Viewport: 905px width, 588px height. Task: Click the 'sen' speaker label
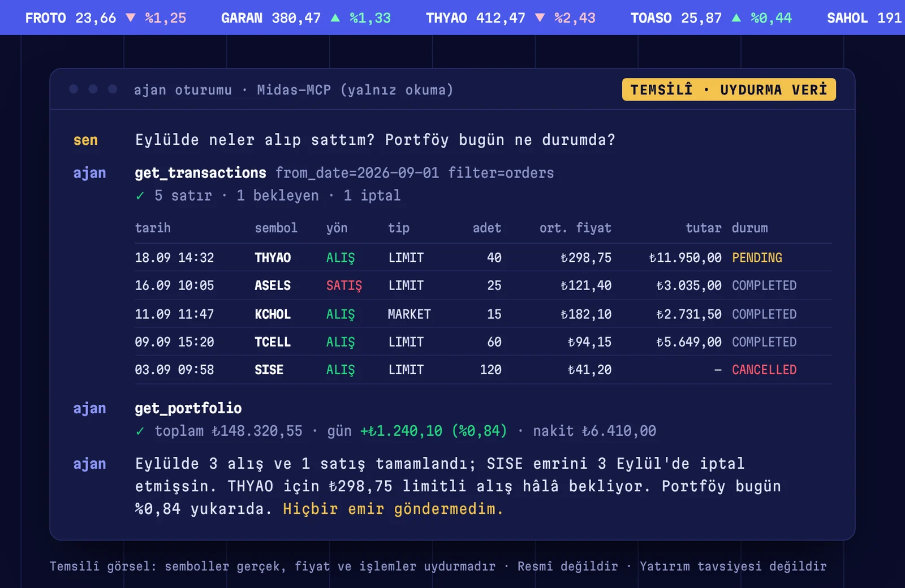tap(85, 140)
